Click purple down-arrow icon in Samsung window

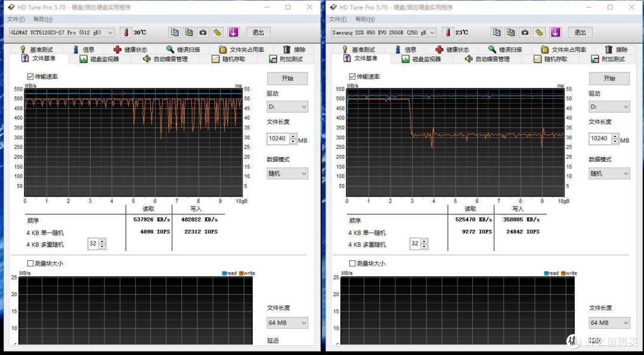click(555, 32)
